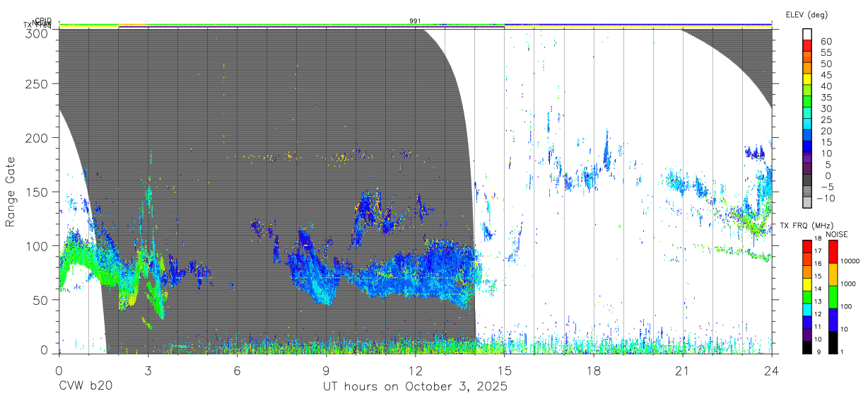Select the purple 5–10 ELEV color segment
The width and height of the screenshot is (868, 401).
[x=808, y=158]
